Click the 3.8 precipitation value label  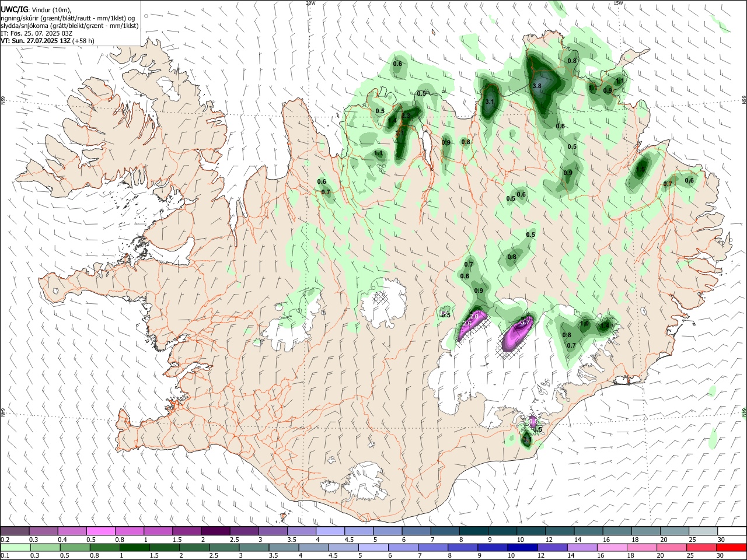click(x=537, y=86)
